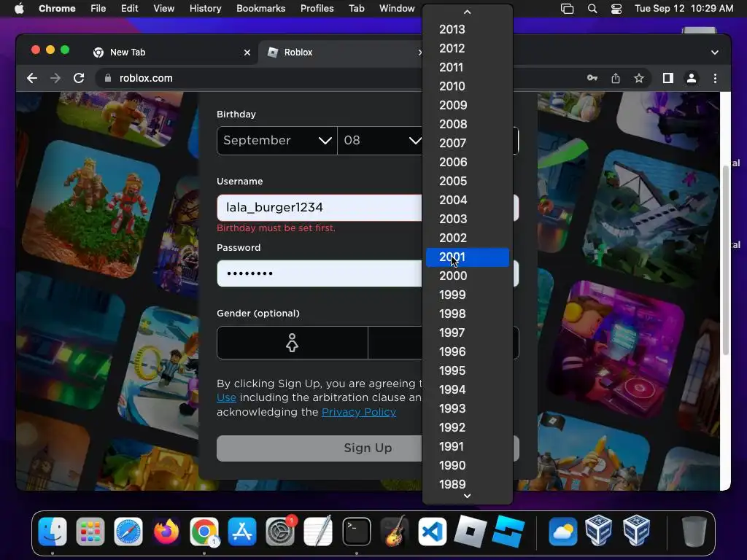Viewport: 747px width, 560px height.
Task: Open Finder from the dock
Action: [53, 531]
